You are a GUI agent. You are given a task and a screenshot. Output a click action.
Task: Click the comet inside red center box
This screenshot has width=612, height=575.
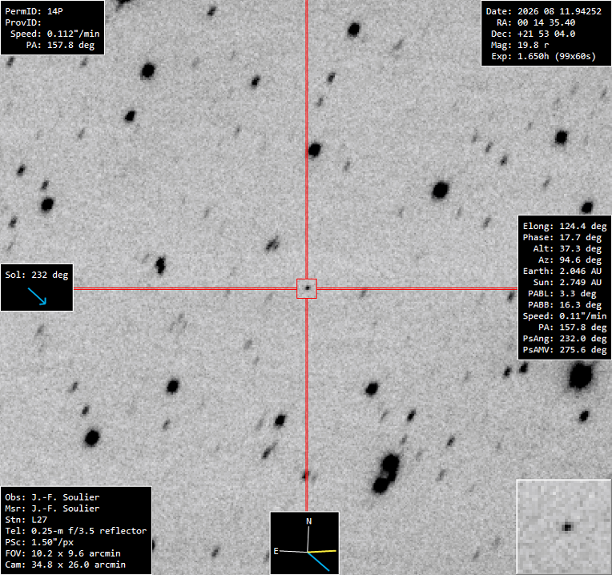coord(307,288)
